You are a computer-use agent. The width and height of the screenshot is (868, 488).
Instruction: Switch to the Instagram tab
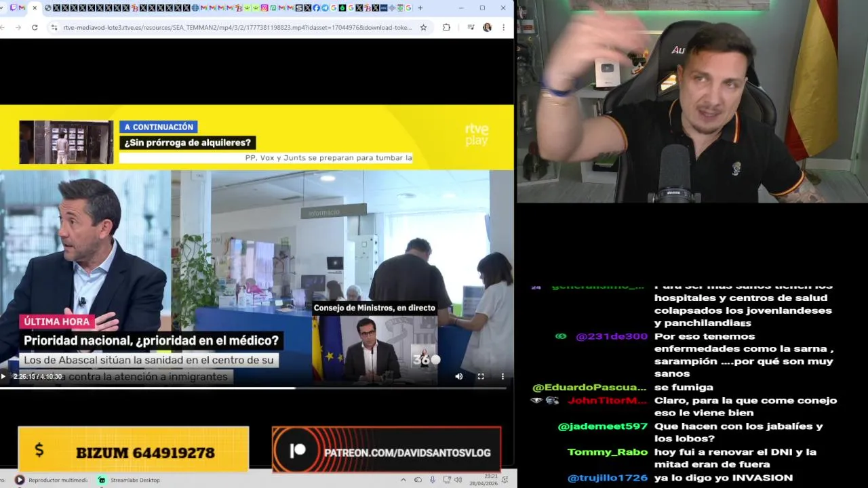(x=264, y=7)
